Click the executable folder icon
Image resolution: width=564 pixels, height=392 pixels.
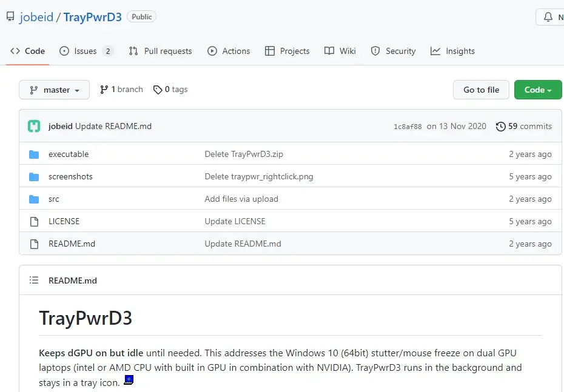click(34, 154)
